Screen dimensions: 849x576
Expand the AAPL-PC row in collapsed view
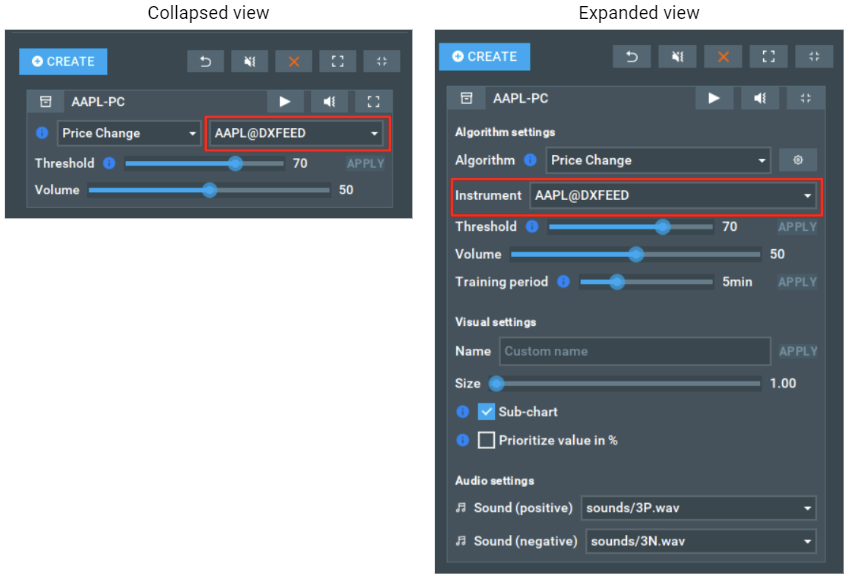pos(374,101)
